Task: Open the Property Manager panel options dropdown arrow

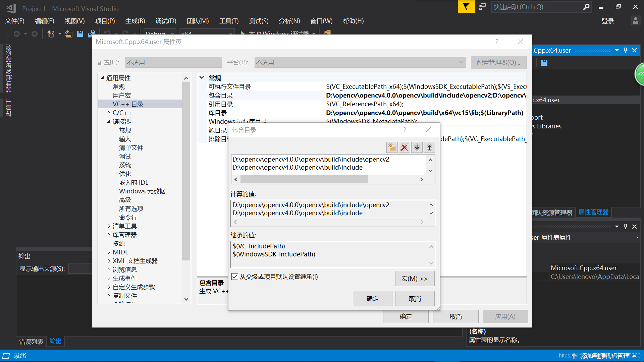Action: 617,50
